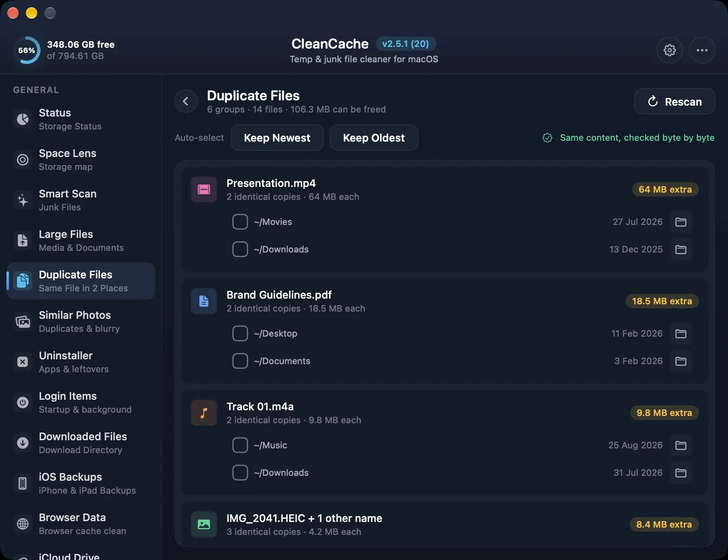
Task: Reveal Track 01.m4a Downloads copy dated 31 Jul 2026
Action: coord(681,473)
